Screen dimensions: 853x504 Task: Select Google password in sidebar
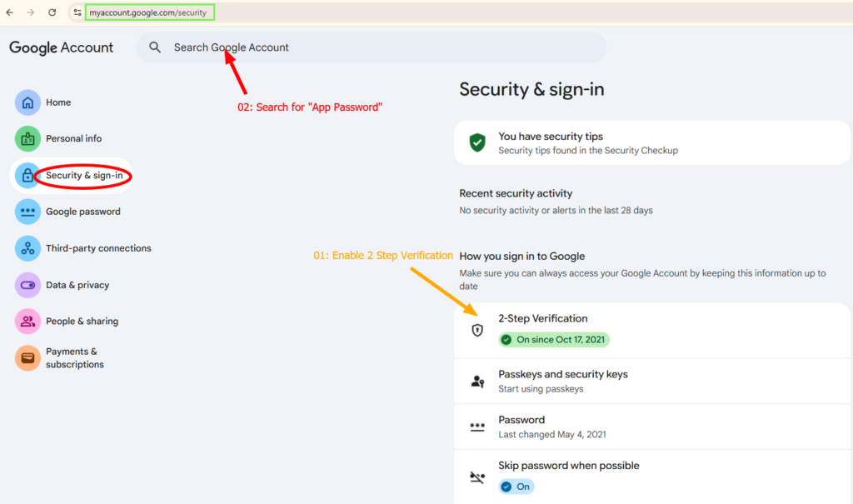pyautogui.click(x=83, y=212)
